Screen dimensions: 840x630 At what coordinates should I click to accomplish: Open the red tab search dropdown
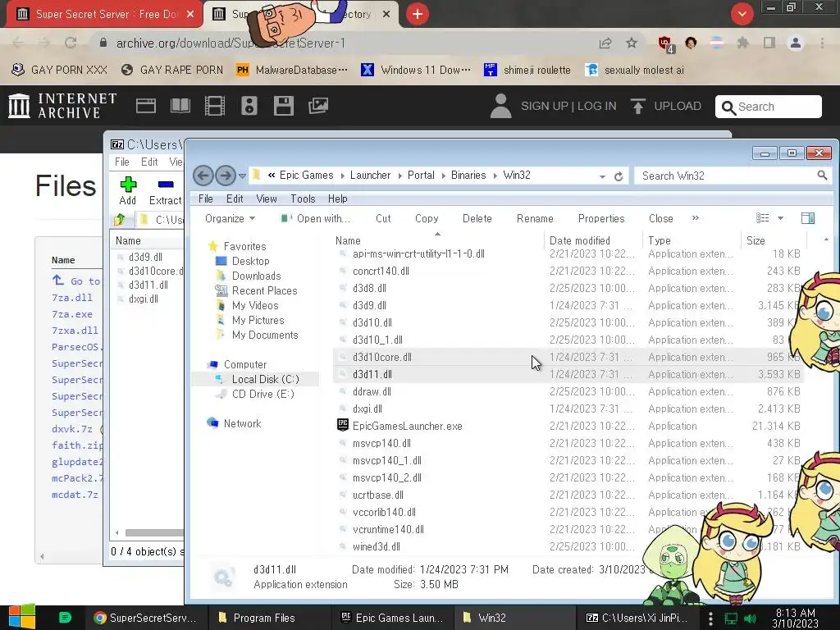pos(742,14)
